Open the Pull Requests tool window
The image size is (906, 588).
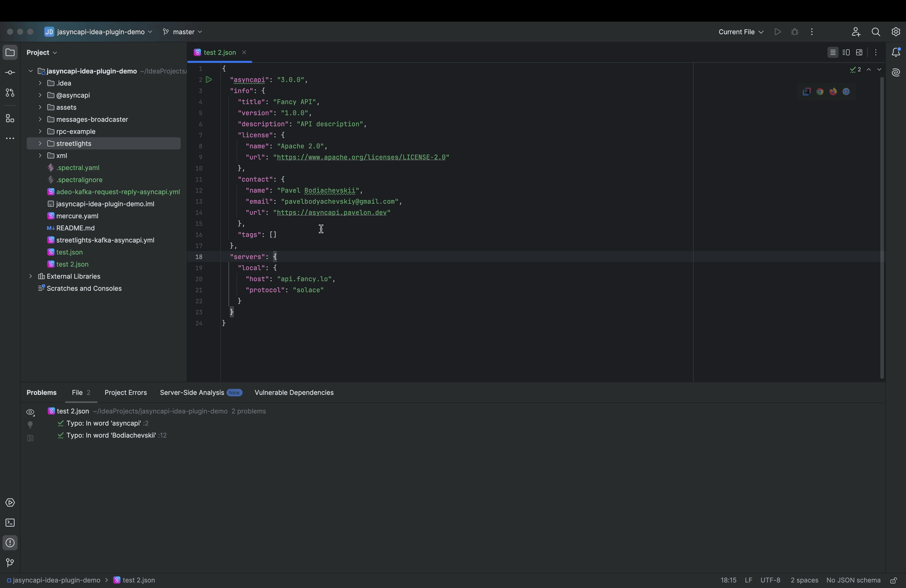coord(10,93)
